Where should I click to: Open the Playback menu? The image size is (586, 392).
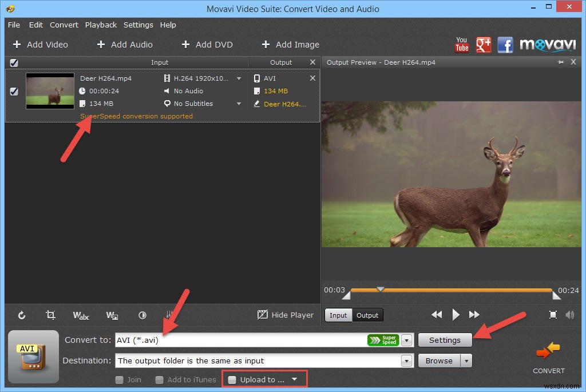[x=101, y=25]
